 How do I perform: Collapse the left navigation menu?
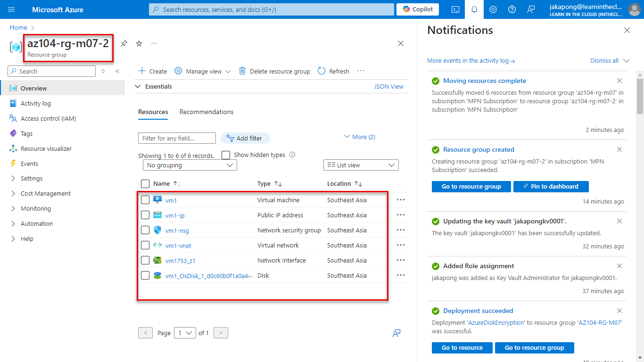pyautogui.click(x=117, y=71)
